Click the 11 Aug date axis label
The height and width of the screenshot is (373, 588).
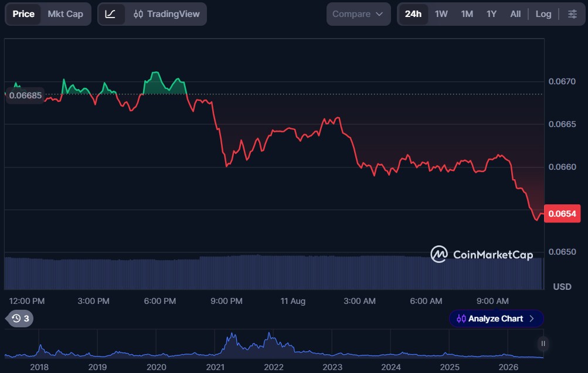point(293,301)
